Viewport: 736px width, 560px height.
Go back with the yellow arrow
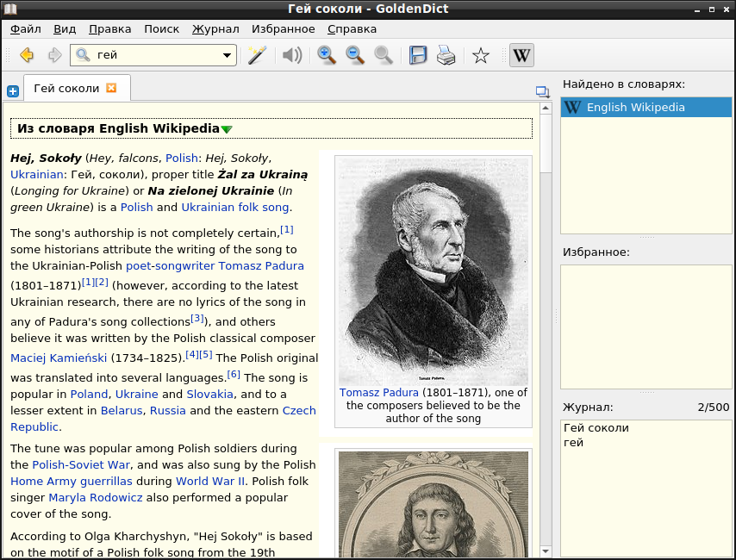click(27, 55)
